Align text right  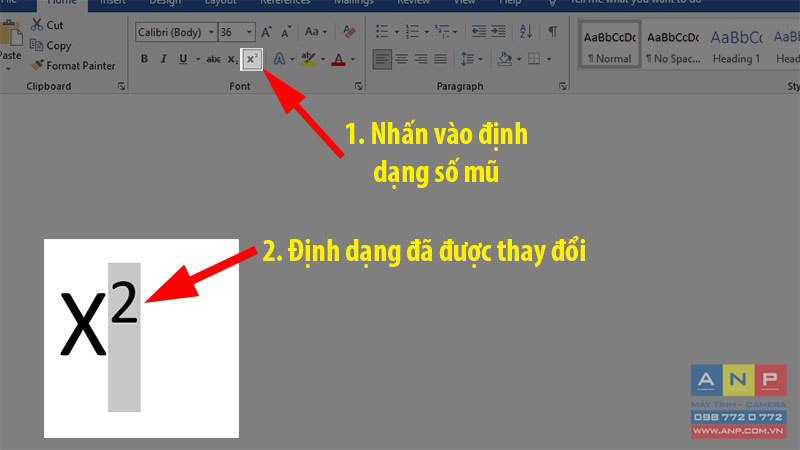(421, 59)
